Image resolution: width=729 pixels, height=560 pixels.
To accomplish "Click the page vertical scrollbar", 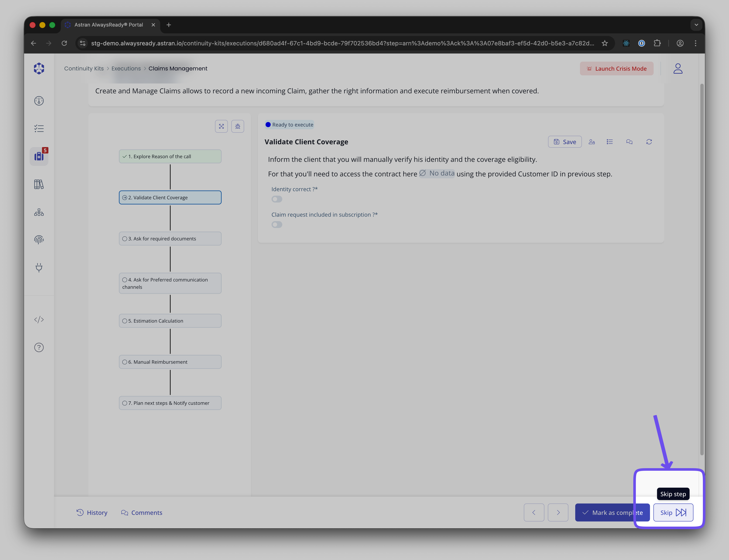I will [702, 267].
